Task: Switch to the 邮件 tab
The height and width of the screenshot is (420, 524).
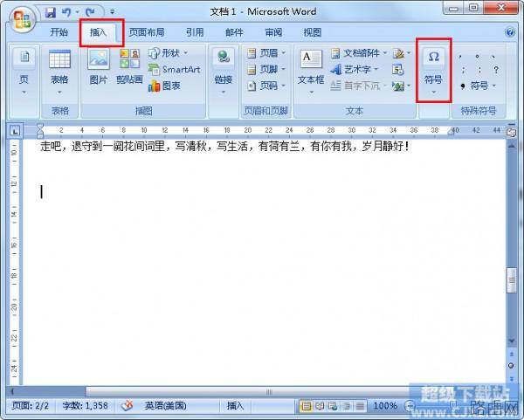Action: (234, 32)
